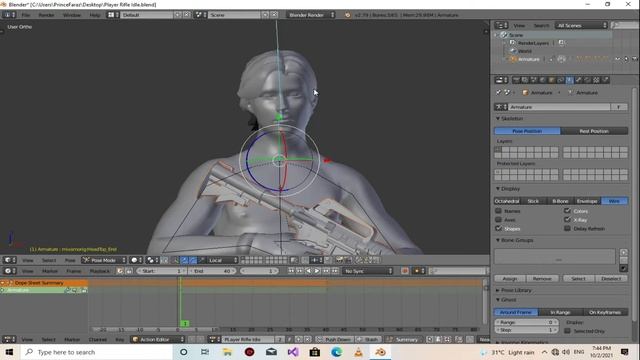640x360 pixels.
Task: Open the Object properties tab icon
Action: click(x=551, y=80)
